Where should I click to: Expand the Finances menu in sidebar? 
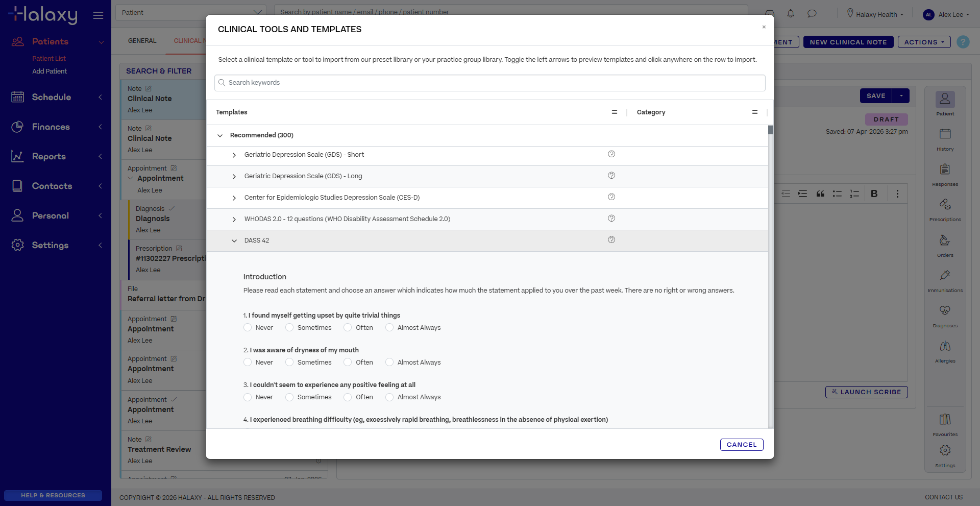pos(56,127)
